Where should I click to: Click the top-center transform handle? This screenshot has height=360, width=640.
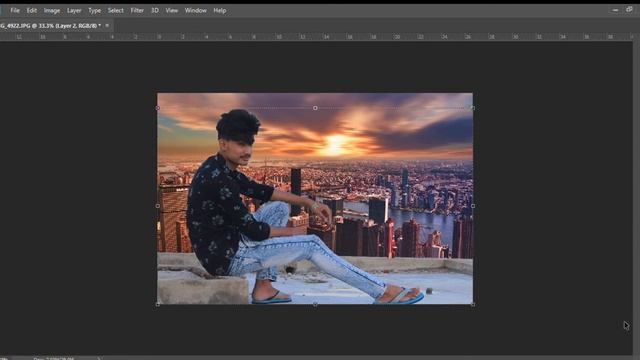[x=315, y=108]
